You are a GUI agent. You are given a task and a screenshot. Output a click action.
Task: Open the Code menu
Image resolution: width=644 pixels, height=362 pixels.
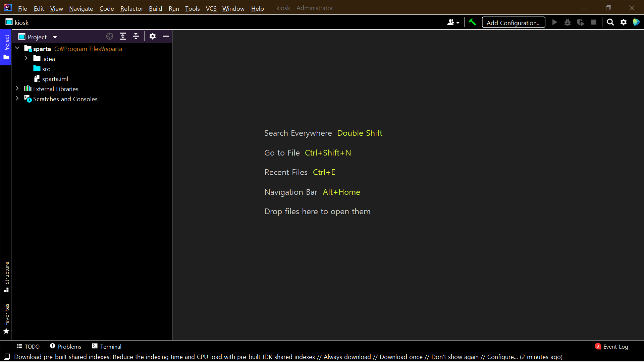[107, 8]
